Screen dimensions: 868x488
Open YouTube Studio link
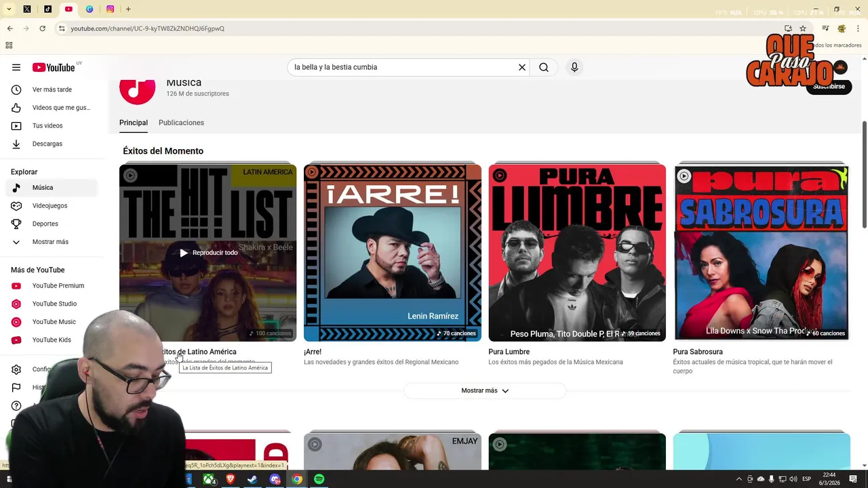[52, 304]
